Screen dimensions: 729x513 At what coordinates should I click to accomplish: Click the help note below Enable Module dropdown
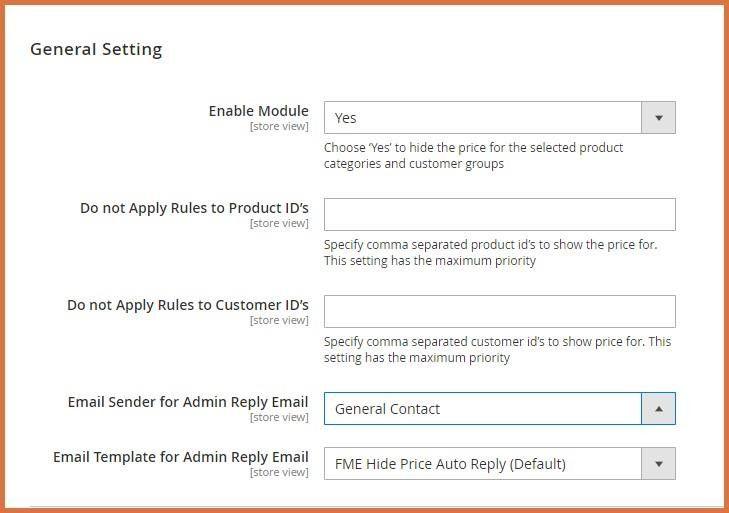pos(473,155)
